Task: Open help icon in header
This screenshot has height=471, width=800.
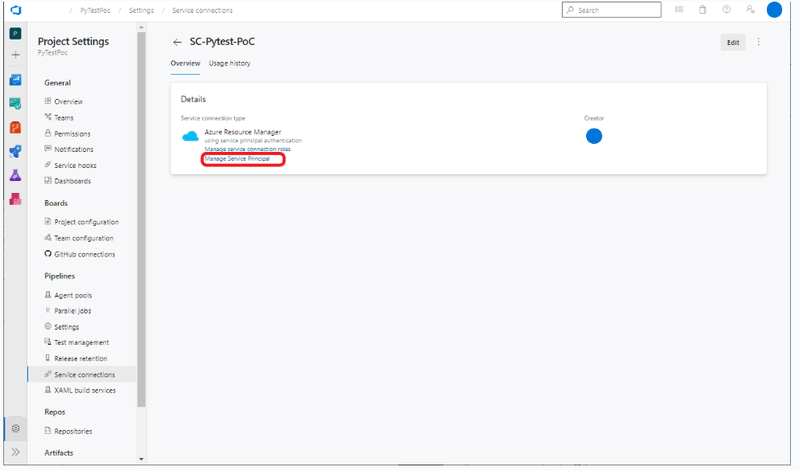Action: (x=727, y=10)
